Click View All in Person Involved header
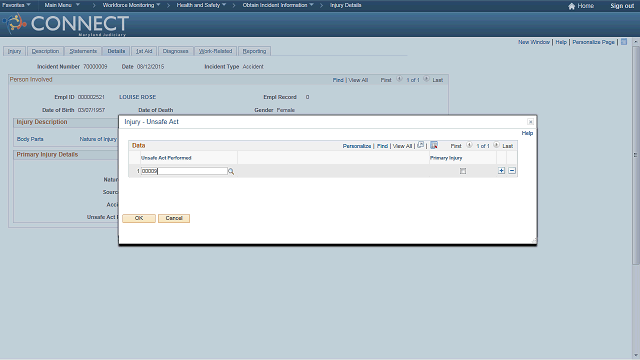Screen dimensions: 640x360 tap(358, 80)
